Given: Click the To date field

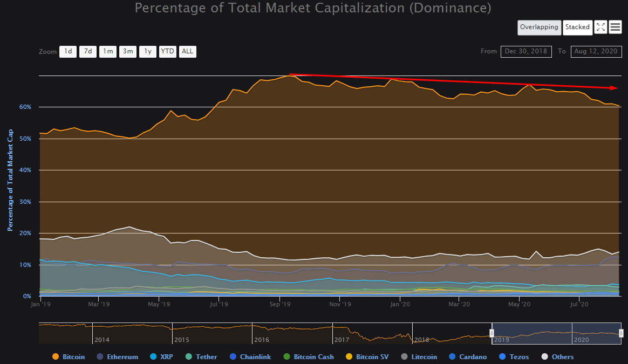Looking at the screenshot, I should point(596,51).
